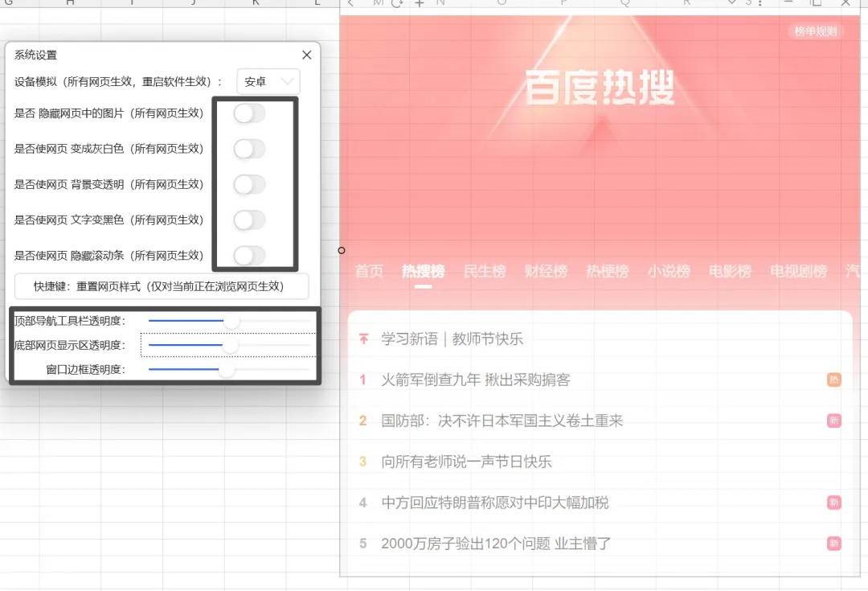Click the 窗口边框透明度 label
Image resolution: width=868 pixels, height=591 pixels.
point(86,369)
